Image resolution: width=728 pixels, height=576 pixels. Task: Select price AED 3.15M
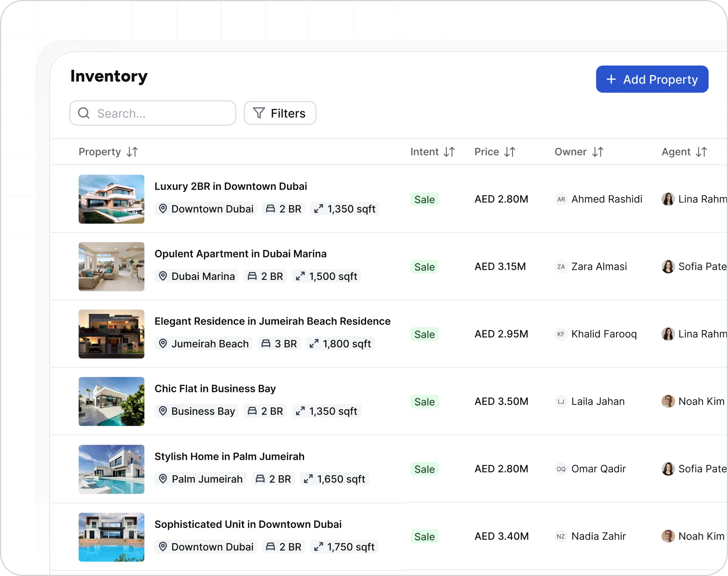[x=500, y=267]
